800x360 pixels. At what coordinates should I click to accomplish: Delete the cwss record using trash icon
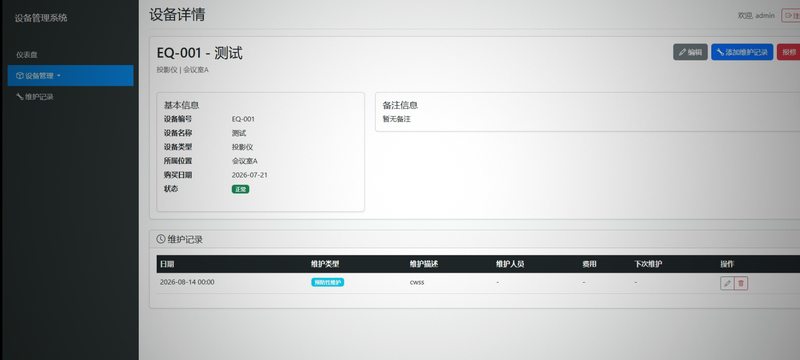[x=741, y=283]
